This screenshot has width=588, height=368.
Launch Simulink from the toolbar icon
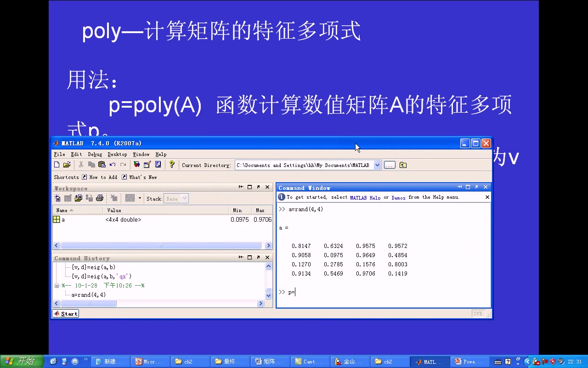pyautogui.click(x=137, y=165)
